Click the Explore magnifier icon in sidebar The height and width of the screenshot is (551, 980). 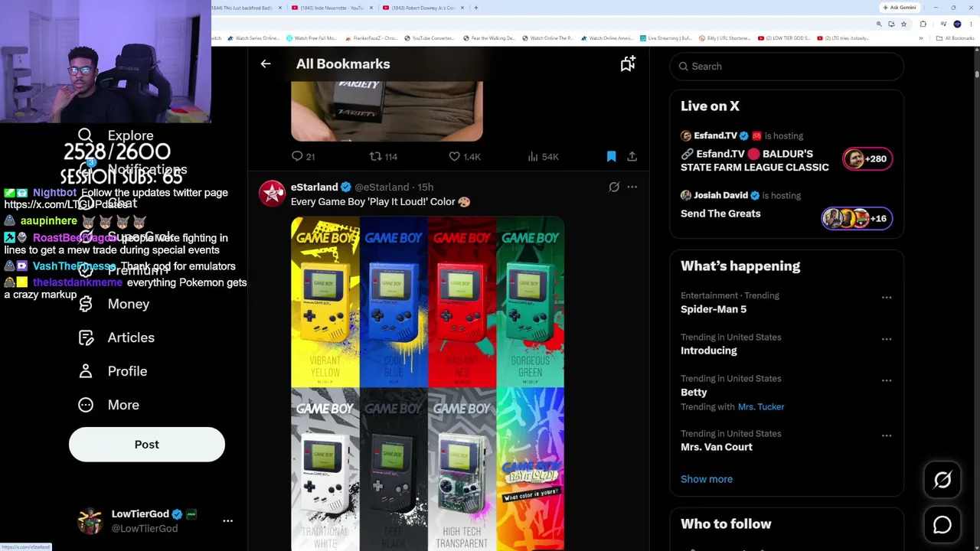[x=85, y=135]
